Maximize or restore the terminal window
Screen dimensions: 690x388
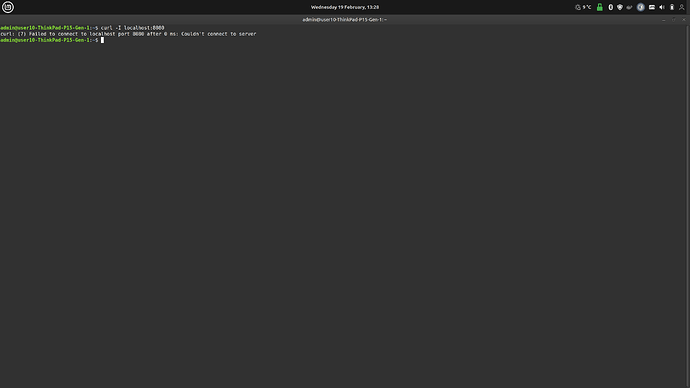[x=674, y=20]
